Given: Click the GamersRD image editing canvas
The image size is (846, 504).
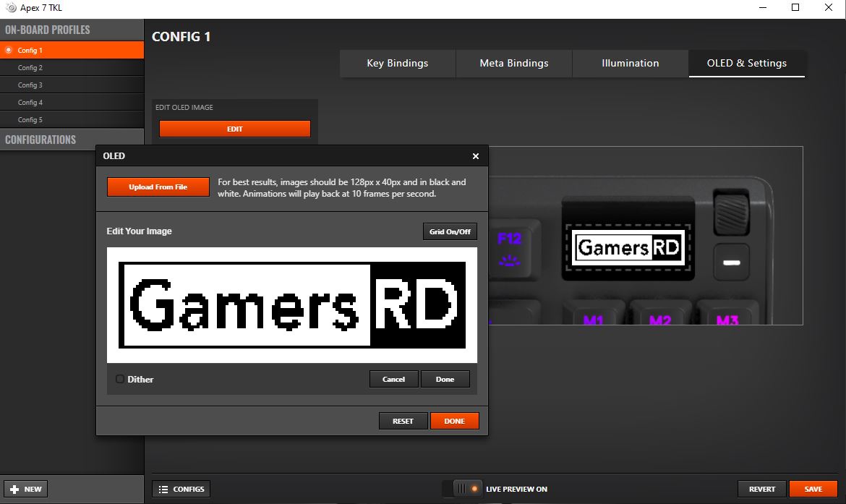Looking at the screenshot, I should (x=292, y=304).
